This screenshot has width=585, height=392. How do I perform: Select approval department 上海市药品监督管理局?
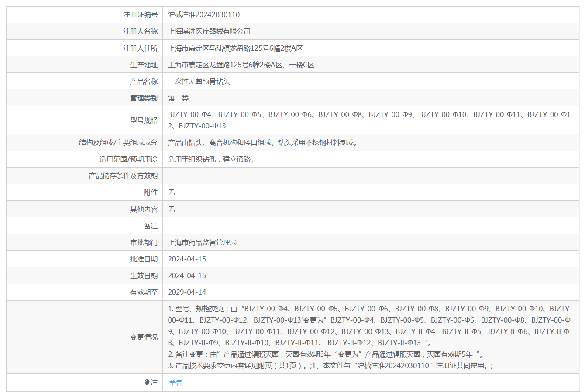[202, 242]
